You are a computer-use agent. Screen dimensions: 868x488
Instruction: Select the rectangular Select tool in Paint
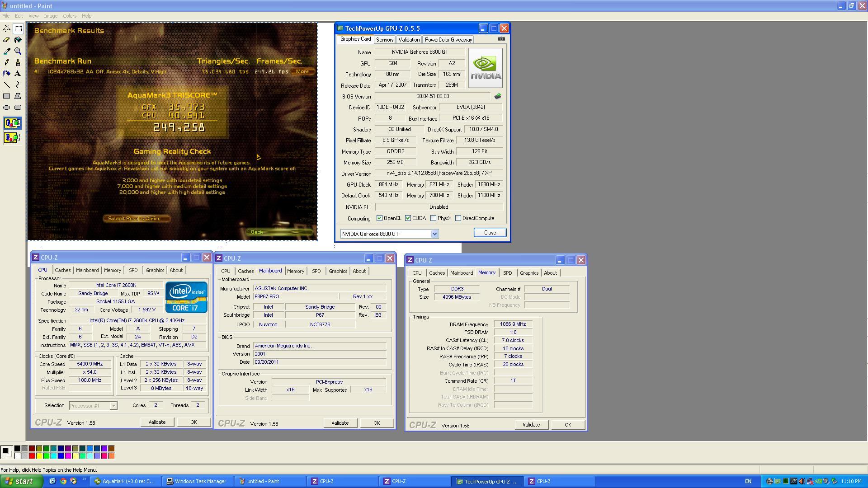pyautogui.click(x=18, y=28)
